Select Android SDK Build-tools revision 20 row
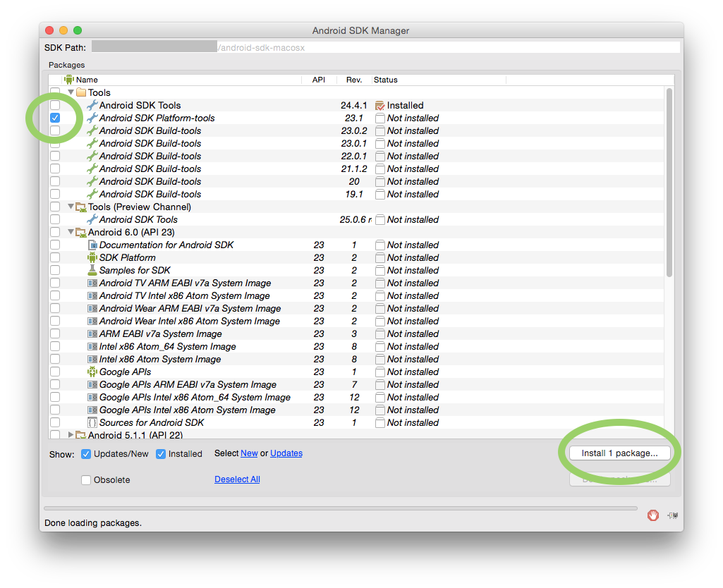 [357, 182]
